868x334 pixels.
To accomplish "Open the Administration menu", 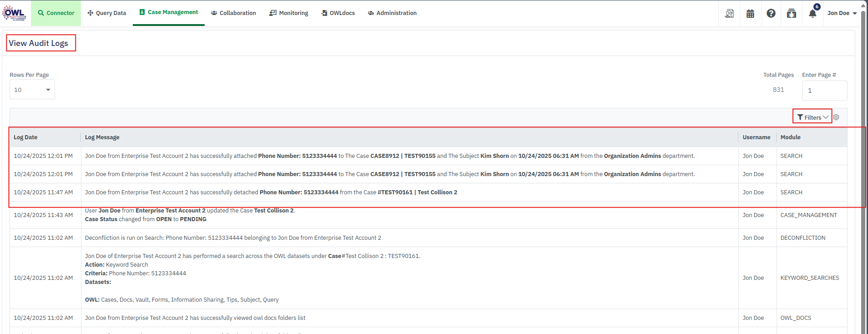I will point(392,13).
